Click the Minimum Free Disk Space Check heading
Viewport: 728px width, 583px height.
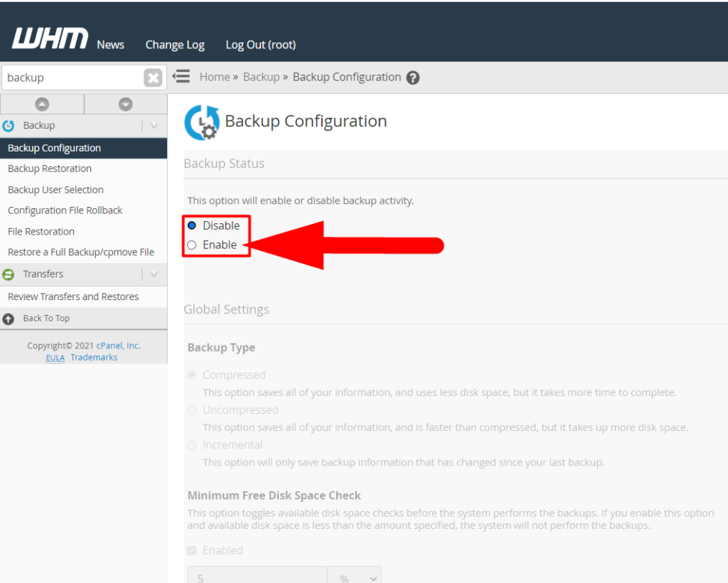(x=274, y=496)
